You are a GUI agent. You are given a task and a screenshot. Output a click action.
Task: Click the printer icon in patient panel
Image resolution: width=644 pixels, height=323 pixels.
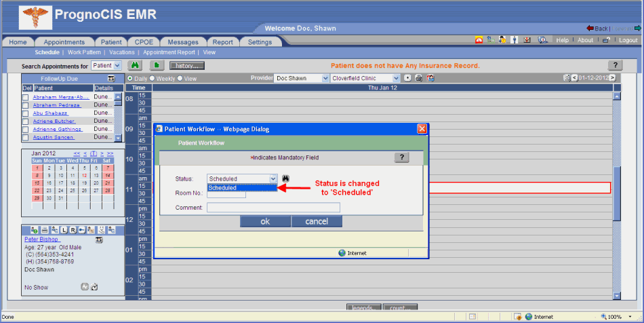click(45, 230)
